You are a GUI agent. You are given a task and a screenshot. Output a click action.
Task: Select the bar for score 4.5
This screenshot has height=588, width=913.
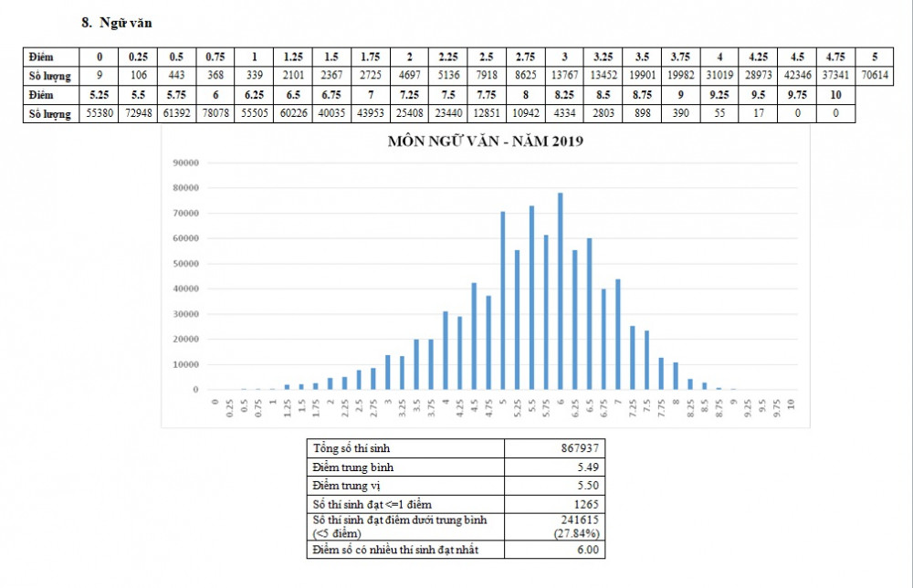(474, 336)
